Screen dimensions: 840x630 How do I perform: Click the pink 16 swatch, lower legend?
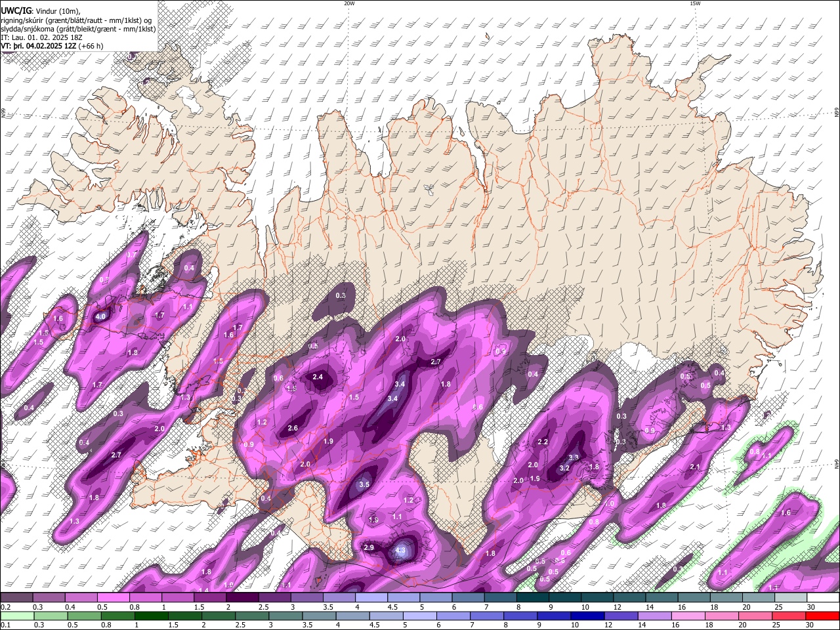(x=687, y=616)
